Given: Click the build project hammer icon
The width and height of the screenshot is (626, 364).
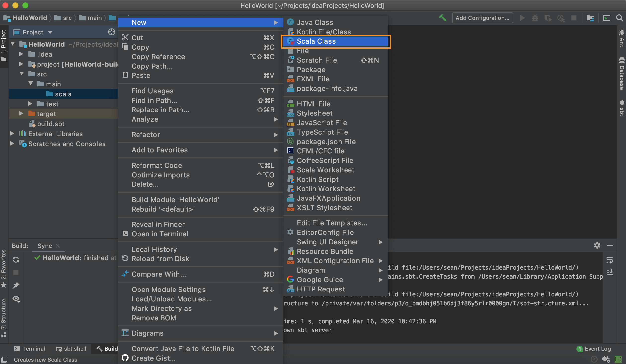Looking at the screenshot, I should point(442,18).
